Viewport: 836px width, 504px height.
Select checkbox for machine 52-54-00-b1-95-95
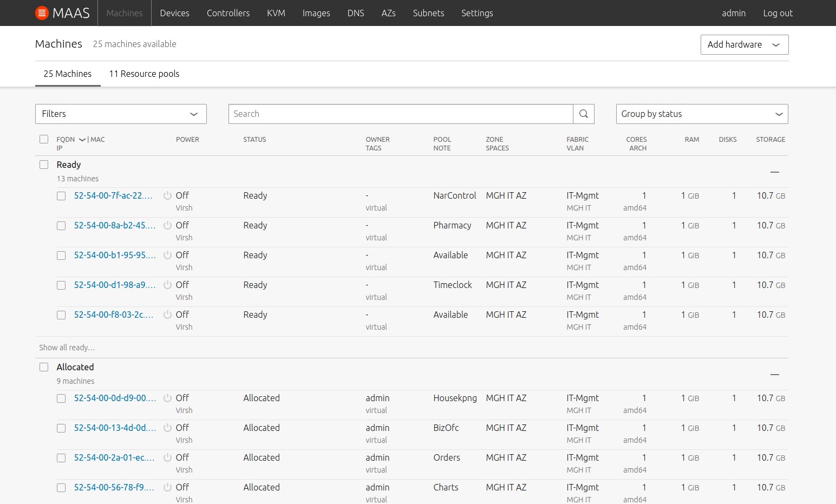point(61,256)
